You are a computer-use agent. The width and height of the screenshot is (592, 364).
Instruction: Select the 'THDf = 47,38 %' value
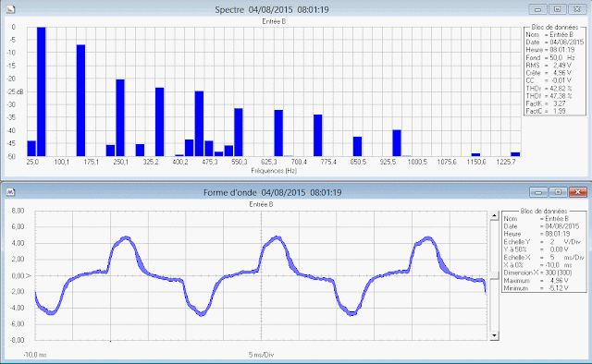click(x=549, y=96)
